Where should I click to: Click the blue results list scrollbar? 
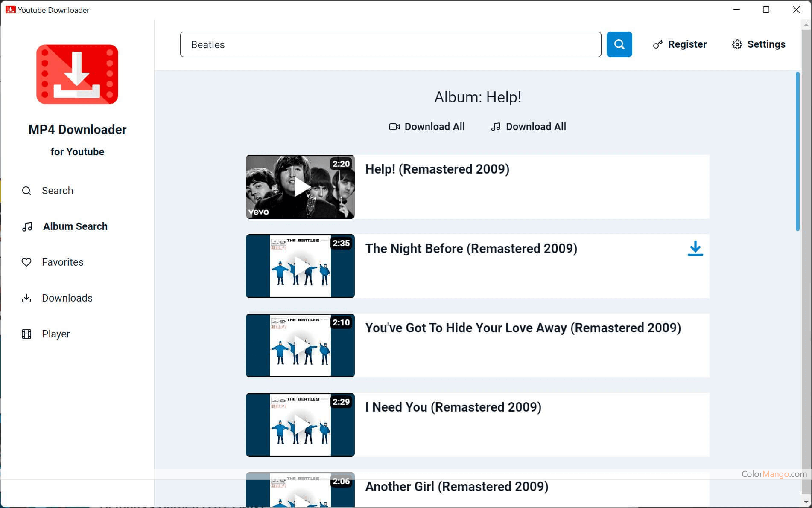click(x=797, y=151)
